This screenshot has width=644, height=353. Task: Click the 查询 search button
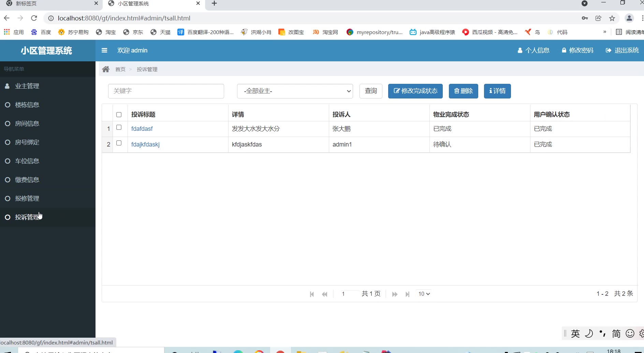[371, 91]
